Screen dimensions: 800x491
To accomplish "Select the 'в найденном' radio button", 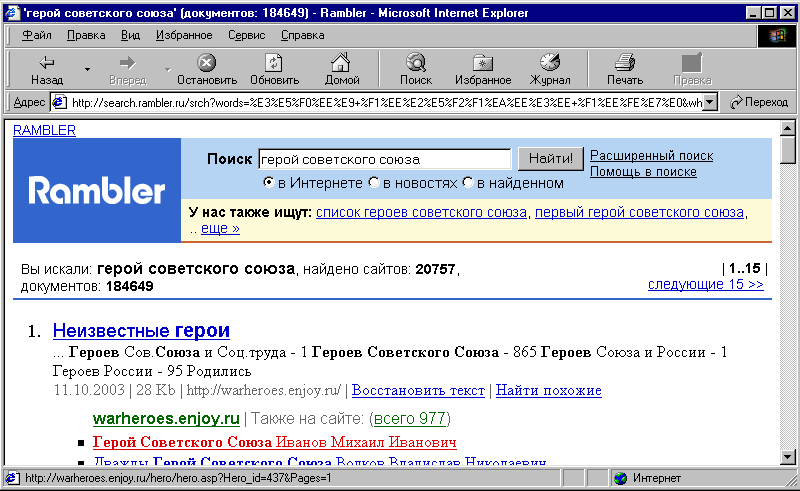I will (x=467, y=182).
